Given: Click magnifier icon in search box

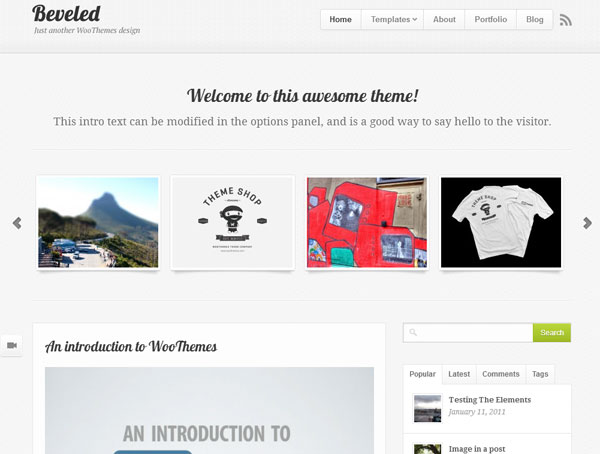Looking at the screenshot, I should [413, 332].
